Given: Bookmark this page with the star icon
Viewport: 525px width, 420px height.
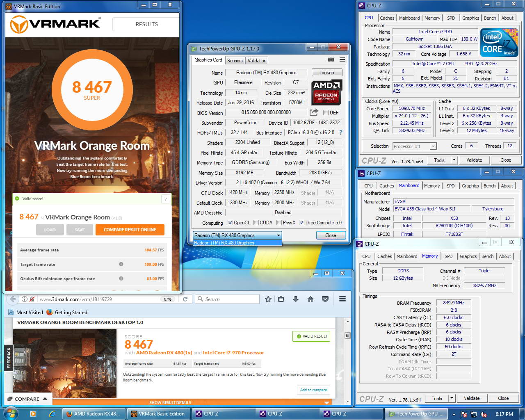Looking at the screenshot, I should [x=268, y=299].
